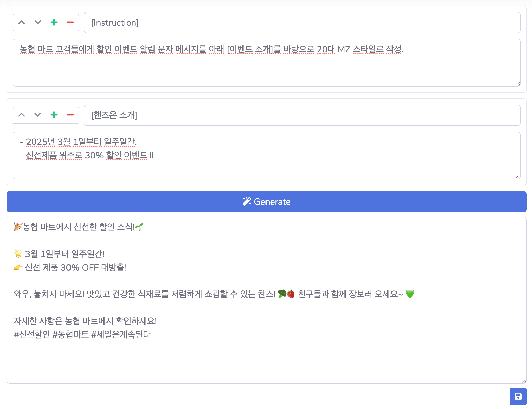Click the hashtag '#세일은계속된다' in output
The image size is (532, 409).
(121, 334)
